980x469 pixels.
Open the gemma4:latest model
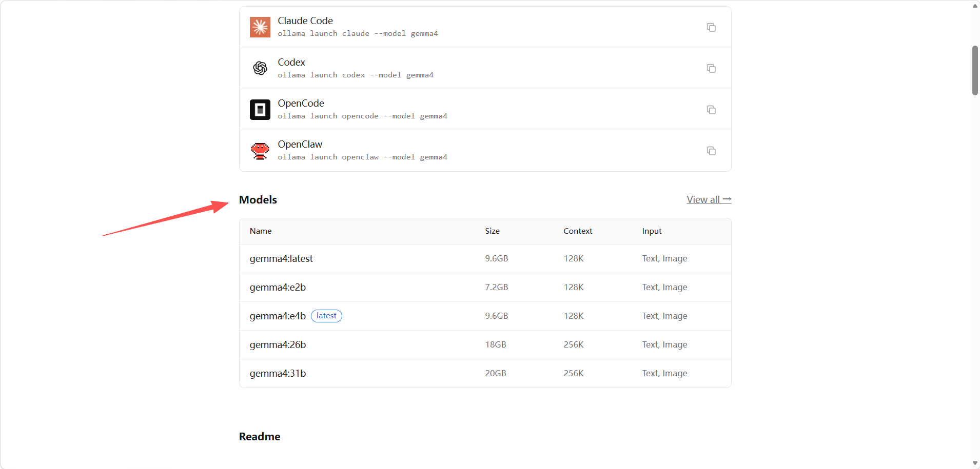(281, 259)
